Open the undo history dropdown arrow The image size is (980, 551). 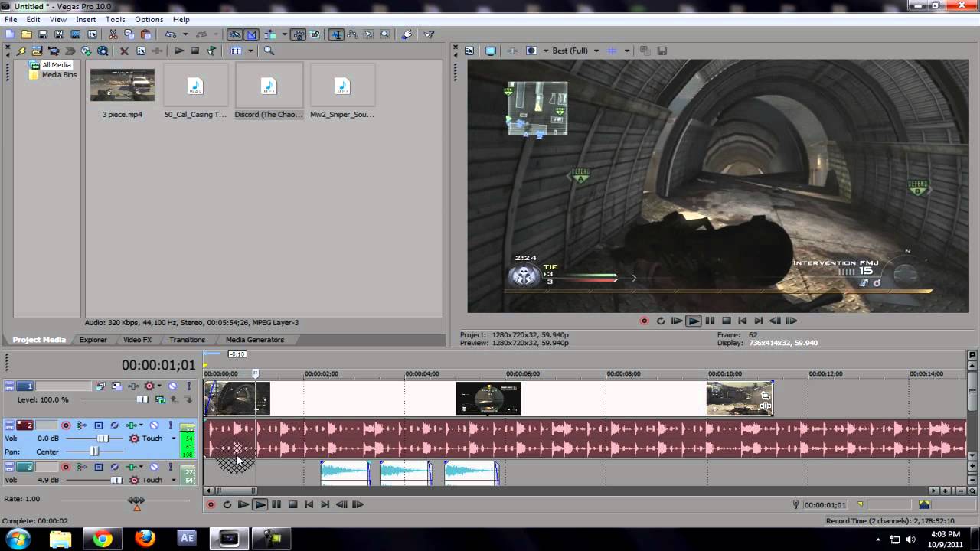(185, 34)
